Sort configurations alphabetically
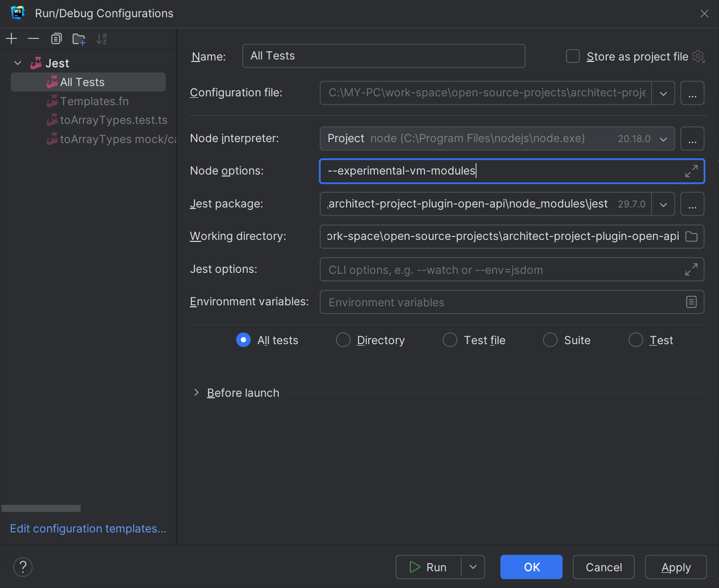Image resolution: width=719 pixels, height=588 pixels. (101, 39)
